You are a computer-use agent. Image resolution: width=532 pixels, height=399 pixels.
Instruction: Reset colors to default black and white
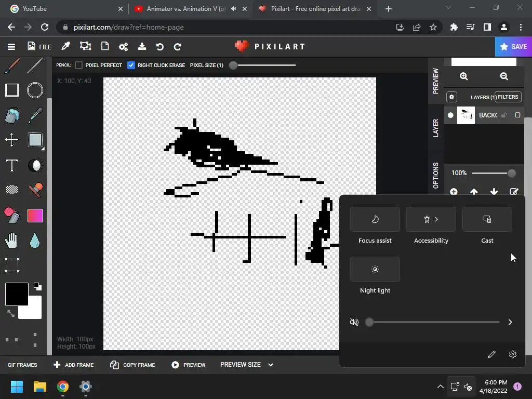tap(37, 287)
